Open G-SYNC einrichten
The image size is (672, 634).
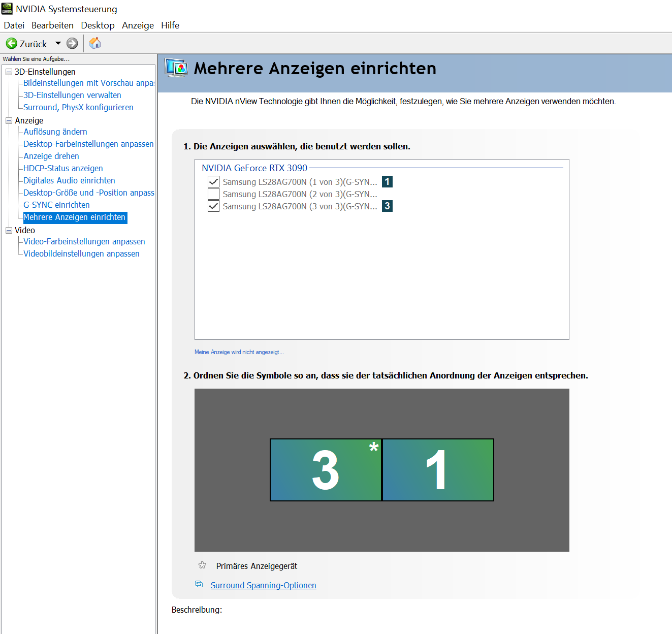coord(56,205)
